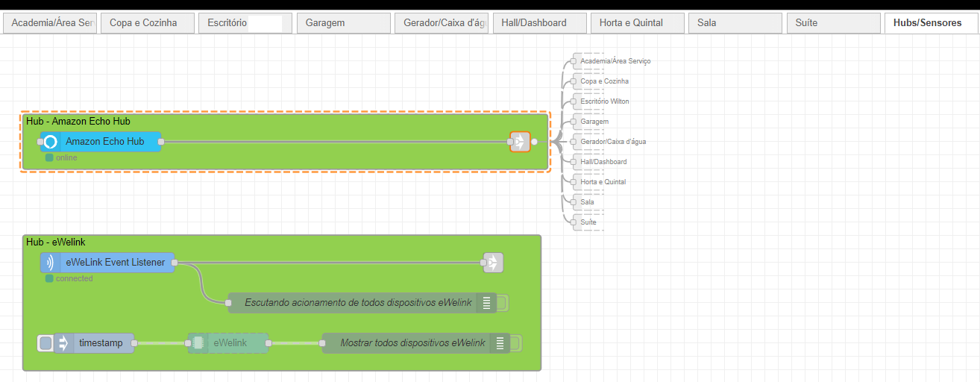Select the Amazon Echo Hub node
This screenshot has width=980, height=382.
tap(101, 142)
